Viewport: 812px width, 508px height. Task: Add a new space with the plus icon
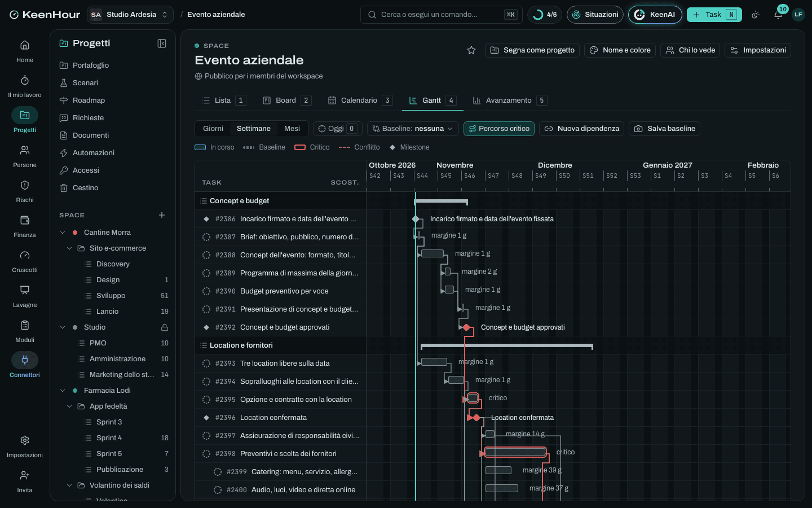pos(162,215)
